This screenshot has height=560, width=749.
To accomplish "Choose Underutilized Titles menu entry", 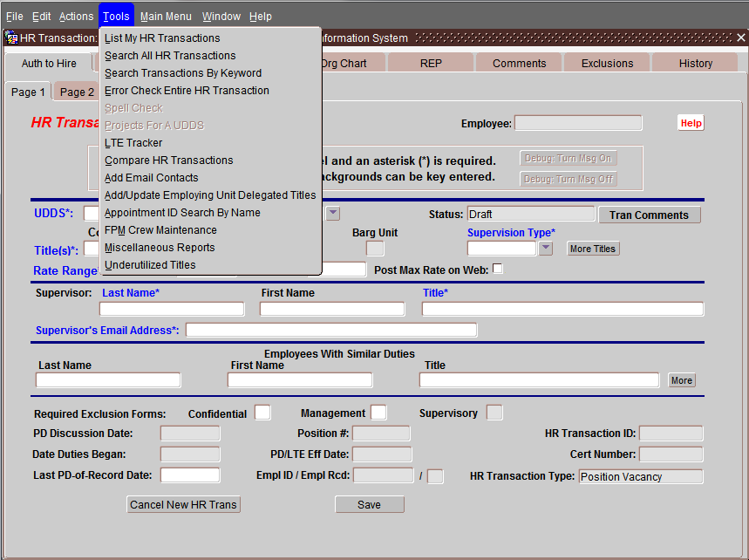I will coord(210,264).
